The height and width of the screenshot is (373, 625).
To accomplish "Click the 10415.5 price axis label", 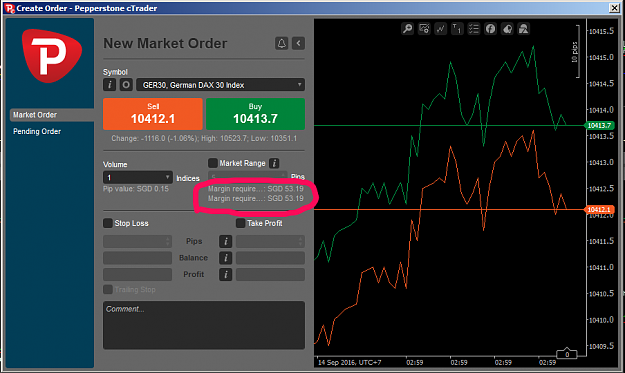I will tap(601, 31).
